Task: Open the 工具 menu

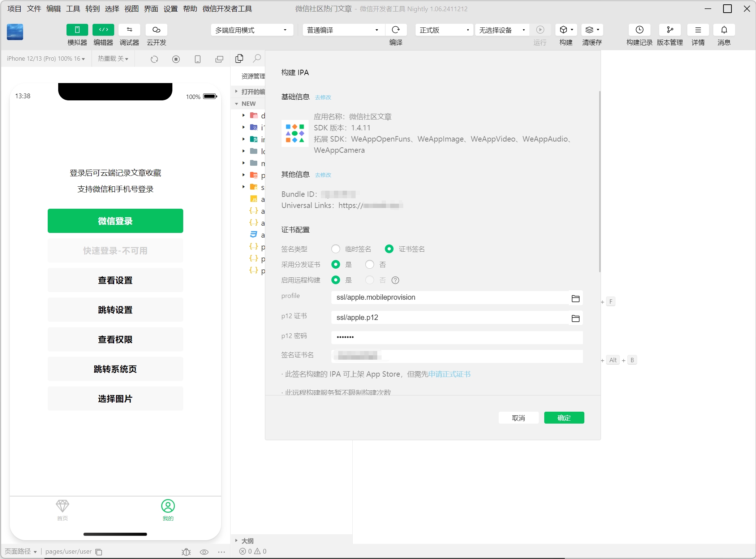Action: tap(73, 9)
